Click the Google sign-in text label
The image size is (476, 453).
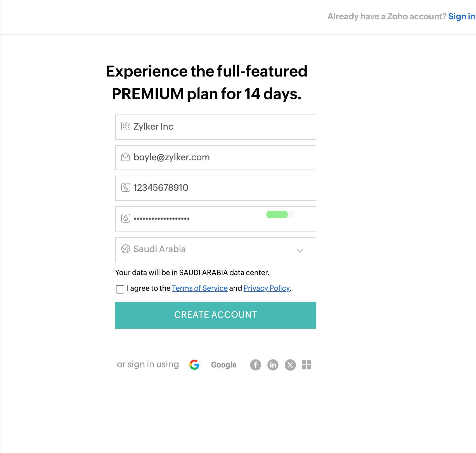(224, 365)
